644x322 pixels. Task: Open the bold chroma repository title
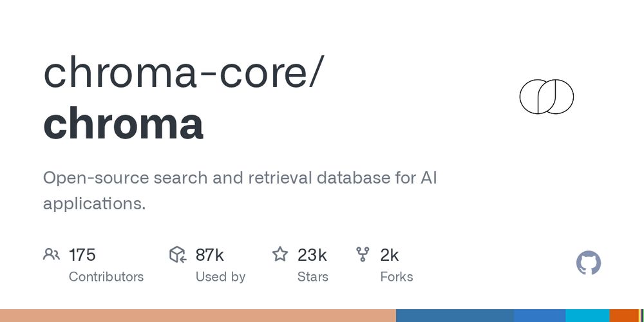pyautogui.click(x=123, y=124)
